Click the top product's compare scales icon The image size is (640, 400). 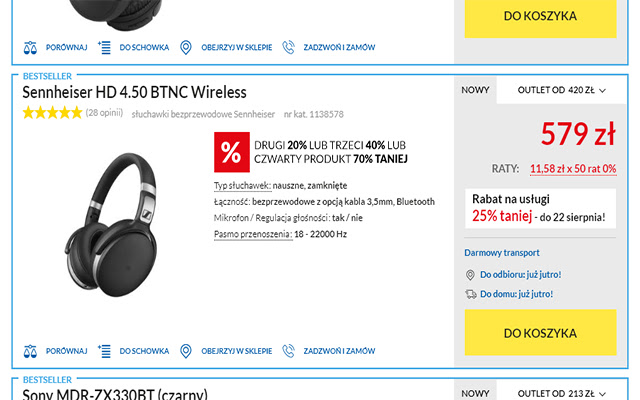pyautogui.click(x=30, y=47)
